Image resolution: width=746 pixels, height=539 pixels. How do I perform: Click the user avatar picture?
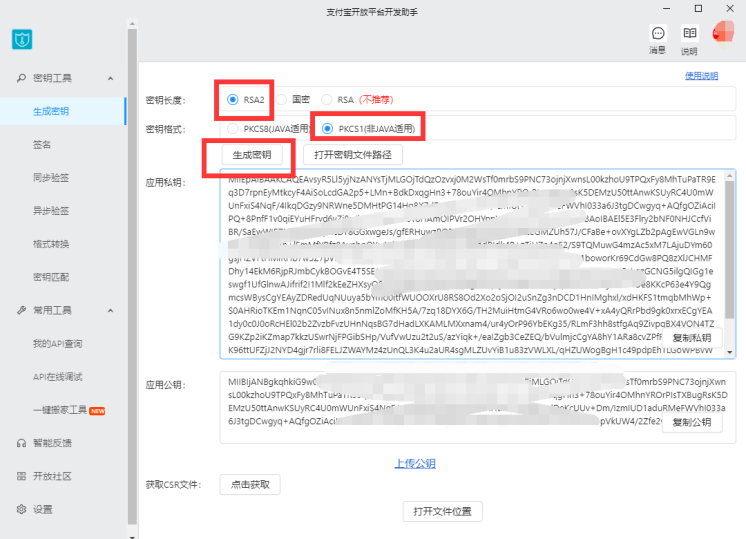coord(723,33)
